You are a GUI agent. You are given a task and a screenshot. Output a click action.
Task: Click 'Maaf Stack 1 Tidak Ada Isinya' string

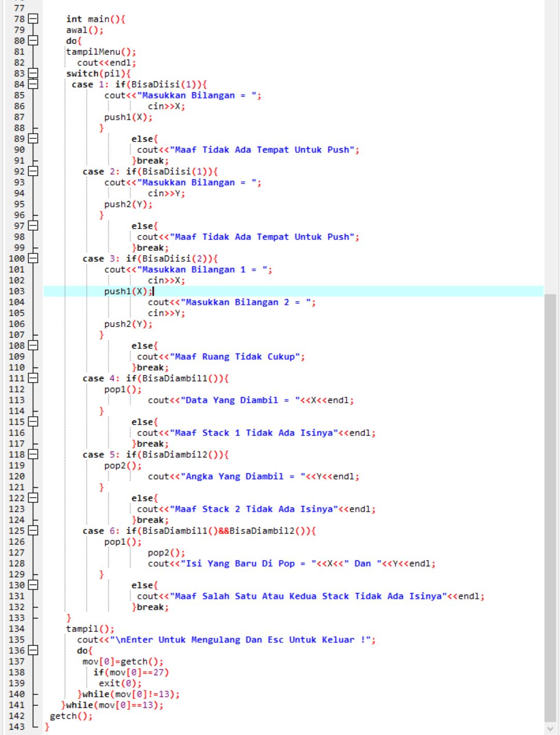click(x=254, y=433)
